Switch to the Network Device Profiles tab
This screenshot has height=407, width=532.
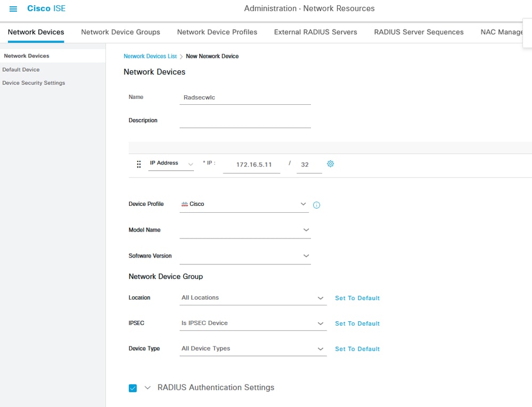(217, 32)
